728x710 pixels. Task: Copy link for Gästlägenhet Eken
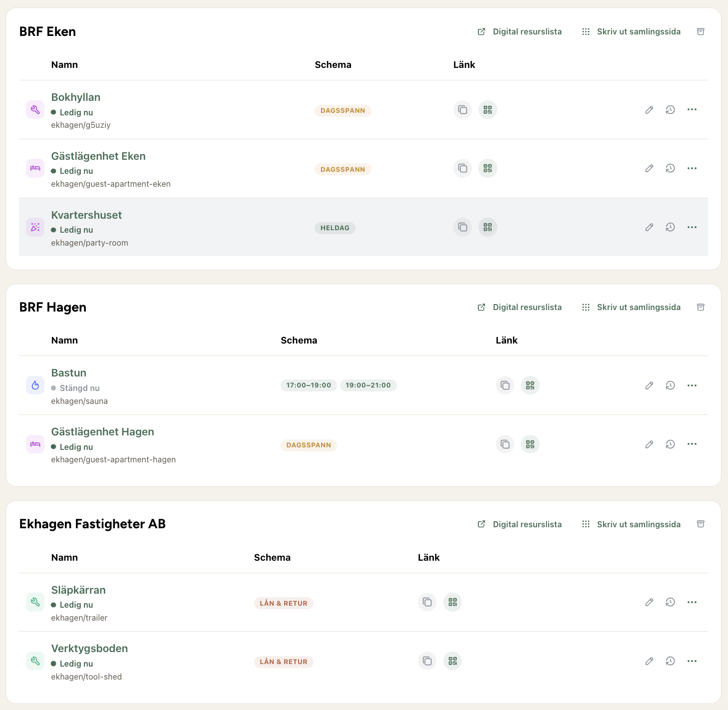tap(463, 168)
